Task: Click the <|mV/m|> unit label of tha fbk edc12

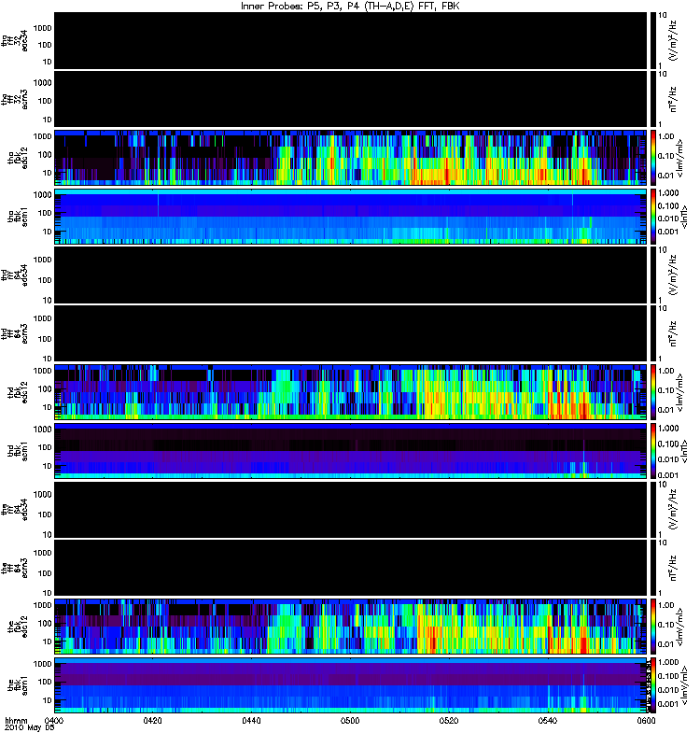Action: pos(680,158)
